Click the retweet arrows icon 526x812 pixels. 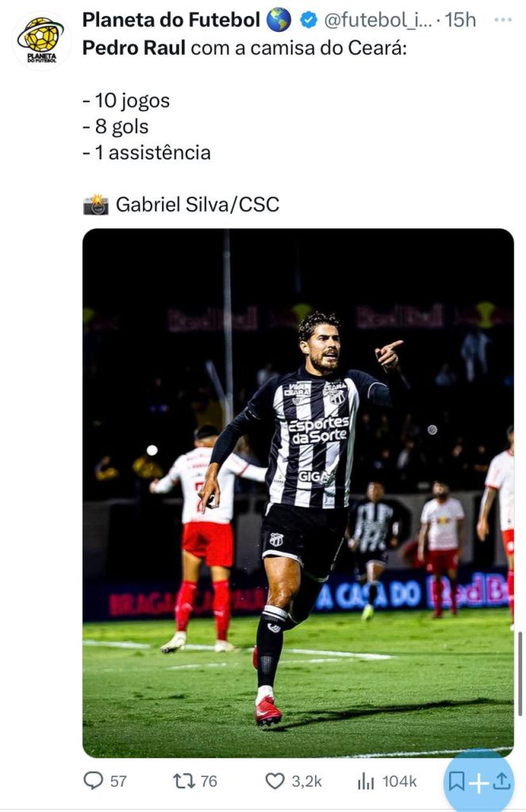pyautogui.click(x=183, y=781)
